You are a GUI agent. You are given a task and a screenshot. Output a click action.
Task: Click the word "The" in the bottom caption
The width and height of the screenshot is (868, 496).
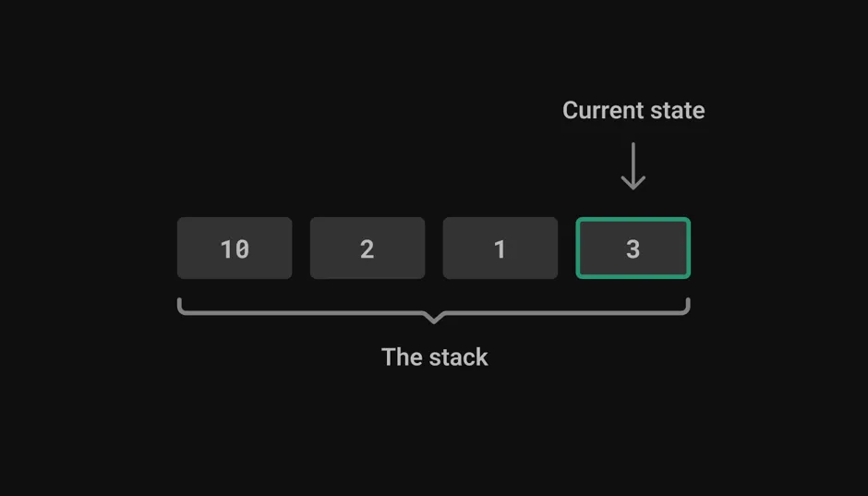pyautogui.click(x=400, y=357)
